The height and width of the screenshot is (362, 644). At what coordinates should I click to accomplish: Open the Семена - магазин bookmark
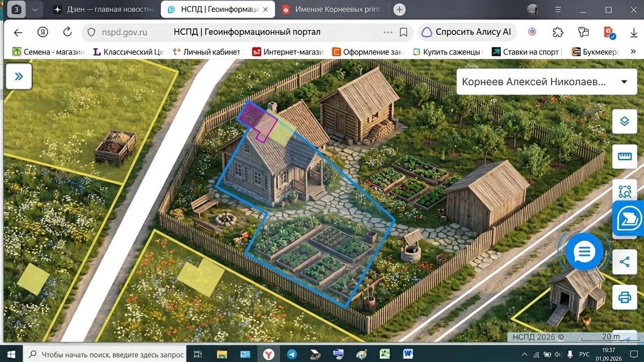(49, 52)
